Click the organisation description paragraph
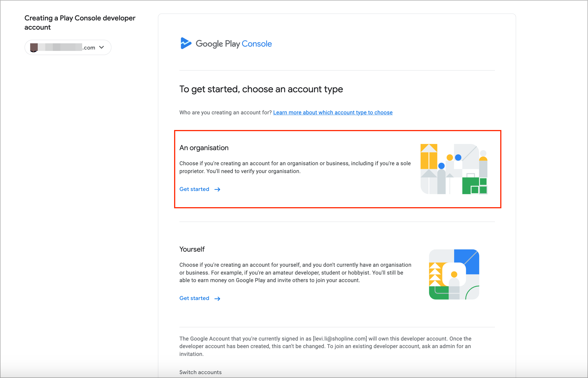588x378 pixels. [295, 167]
